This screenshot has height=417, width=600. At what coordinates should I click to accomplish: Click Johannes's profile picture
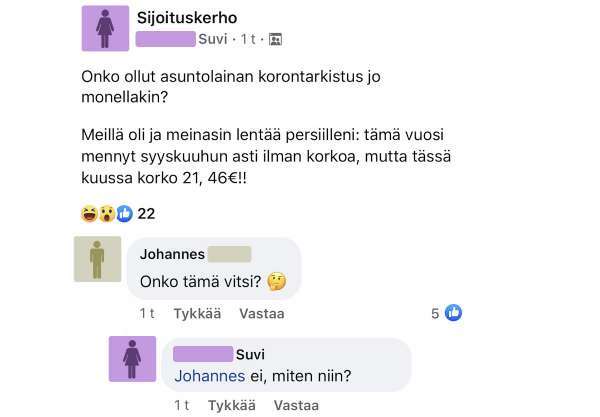tap(97, 259)
